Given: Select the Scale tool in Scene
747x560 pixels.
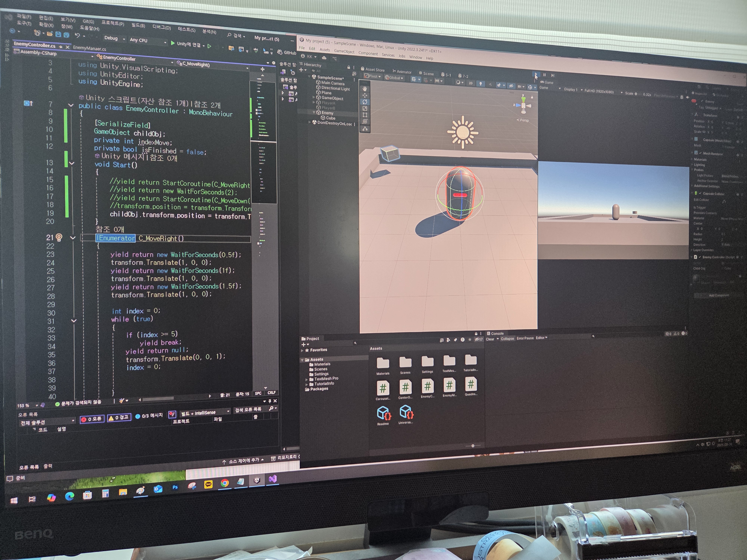Looking at the screenshot, I should pos(365,108).
